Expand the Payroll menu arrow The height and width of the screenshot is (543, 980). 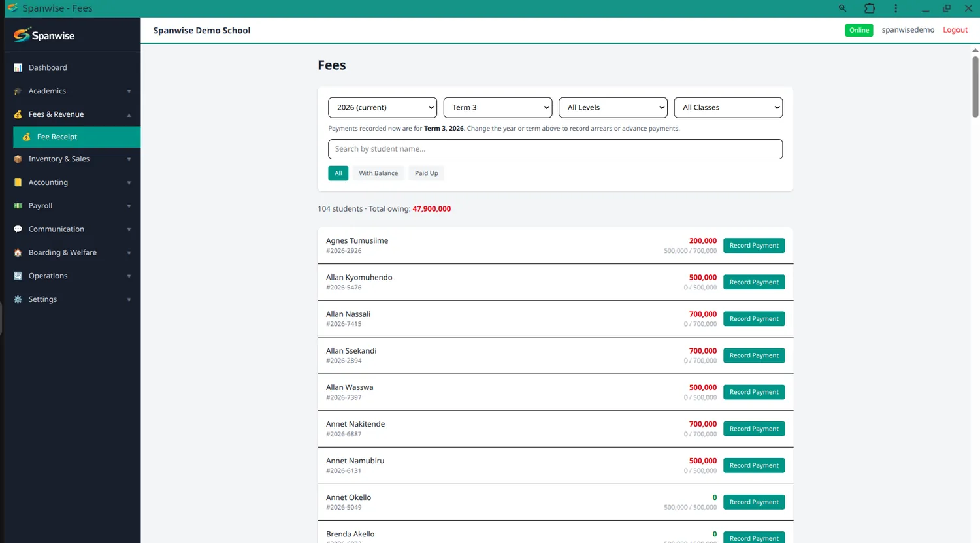coord(129,206)
